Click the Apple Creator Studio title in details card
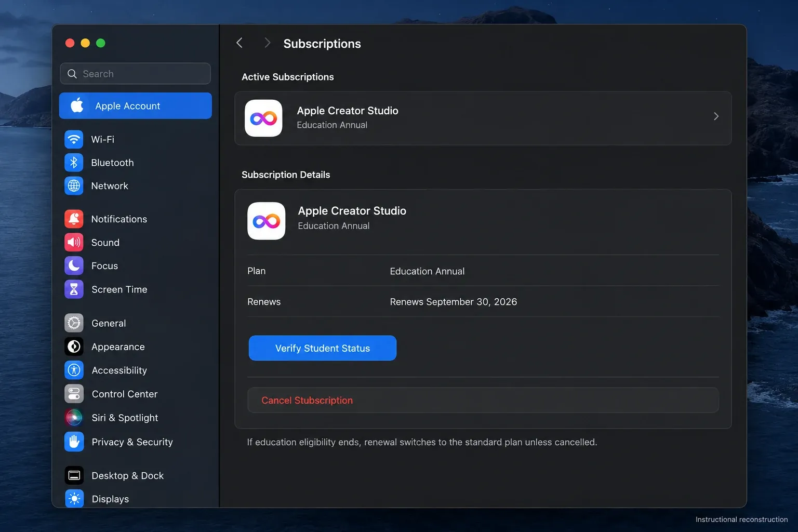This screenshot has height=532, width=798. 352,211
